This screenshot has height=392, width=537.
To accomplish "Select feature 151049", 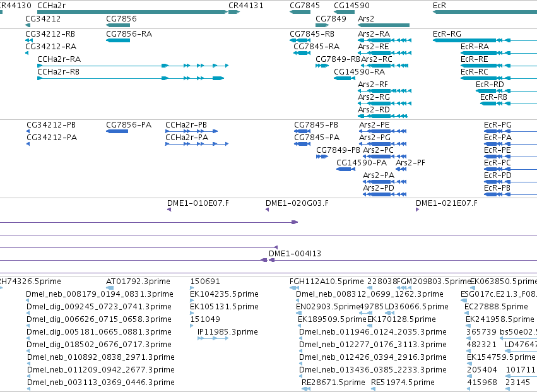I will pyautogui.click(x=192, y=326).
